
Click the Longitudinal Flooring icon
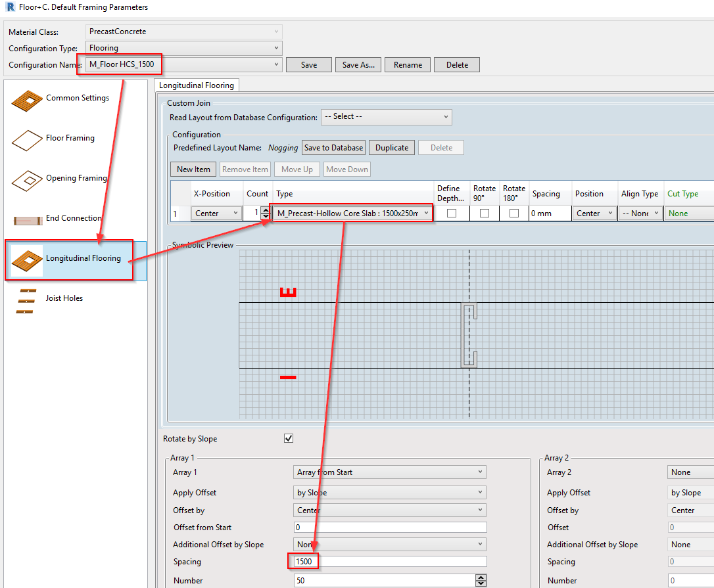click(x=27, y=261)
